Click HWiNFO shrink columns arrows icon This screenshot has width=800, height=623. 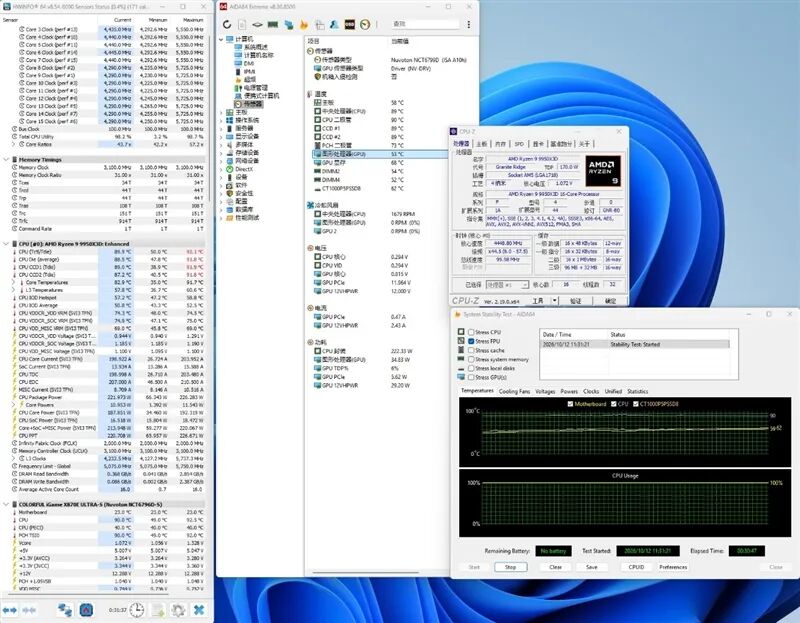point(29,610)
